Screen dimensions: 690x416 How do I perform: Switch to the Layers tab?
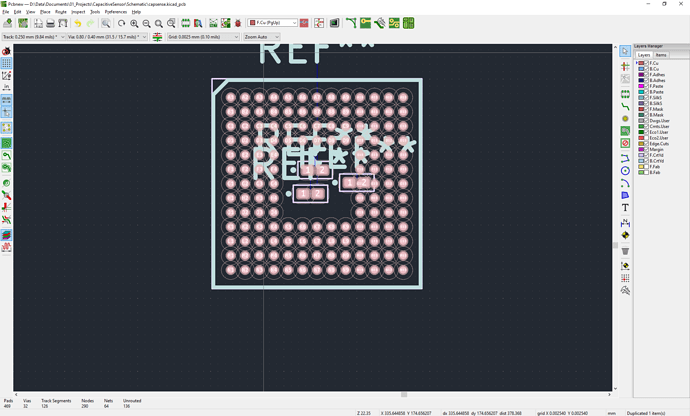tap(644, 55)
